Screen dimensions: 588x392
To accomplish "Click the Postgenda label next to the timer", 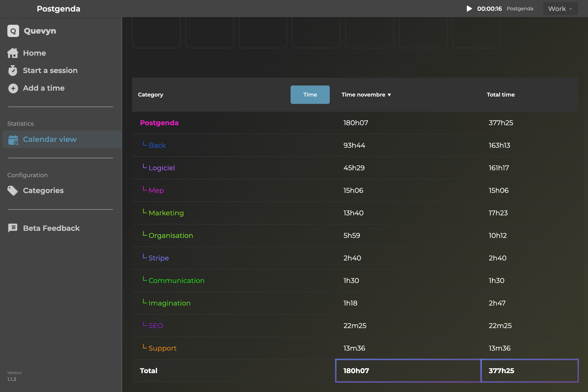I will click(x=520, y=9).
